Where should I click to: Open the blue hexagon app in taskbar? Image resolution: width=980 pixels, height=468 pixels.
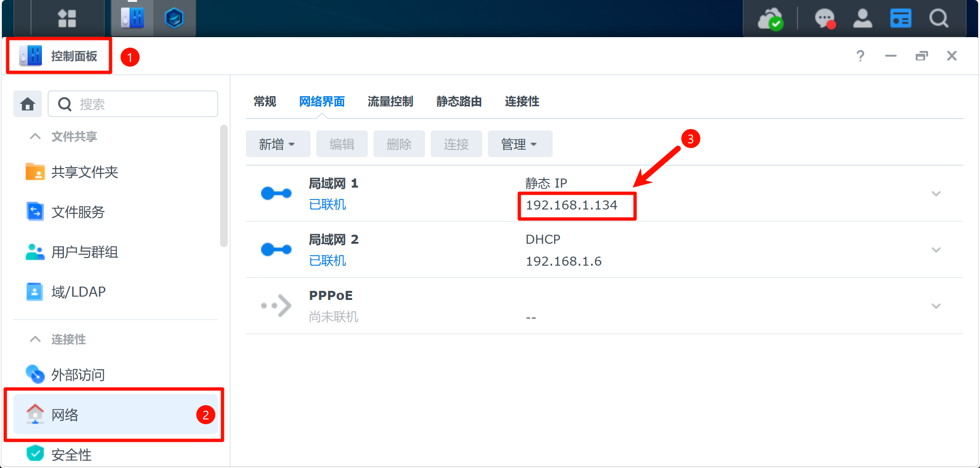174,18
